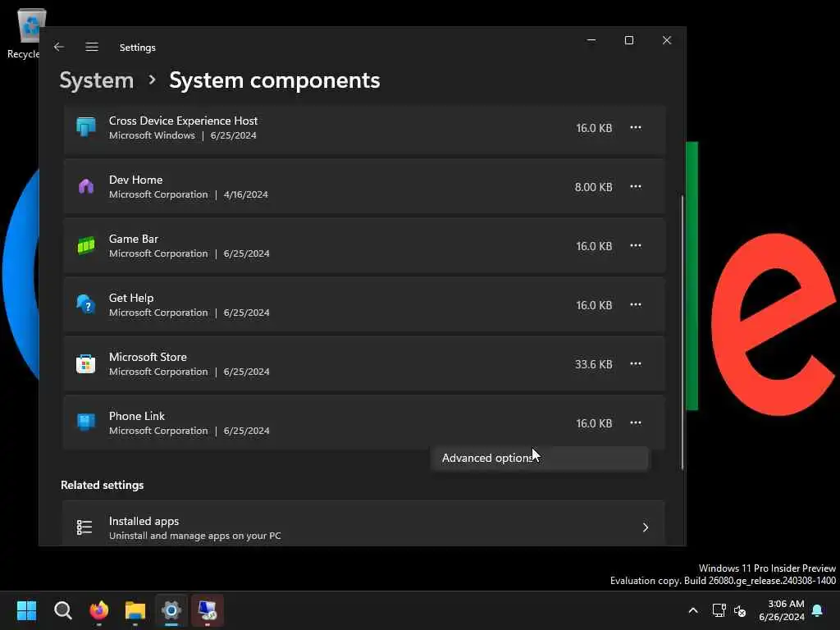Click the muted volume tray icon
Viewport: 840px width, 630px height.
point(740,610)
